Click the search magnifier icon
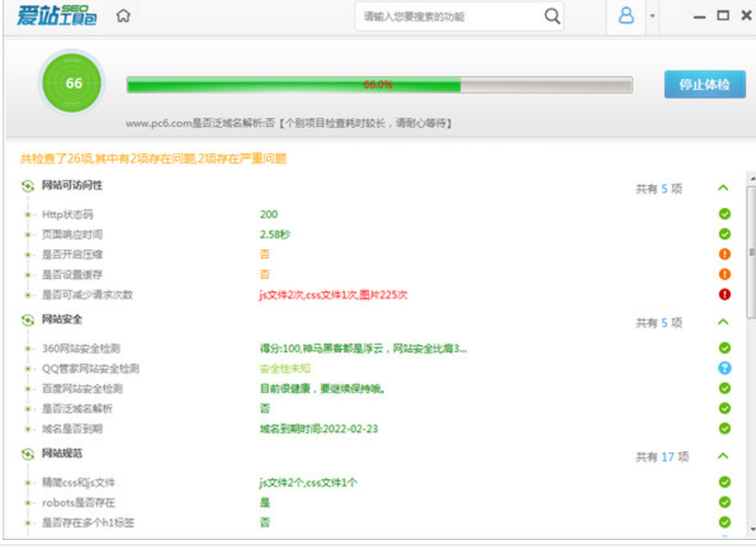The height and width of the screenshot is (551, 756). 552,15
